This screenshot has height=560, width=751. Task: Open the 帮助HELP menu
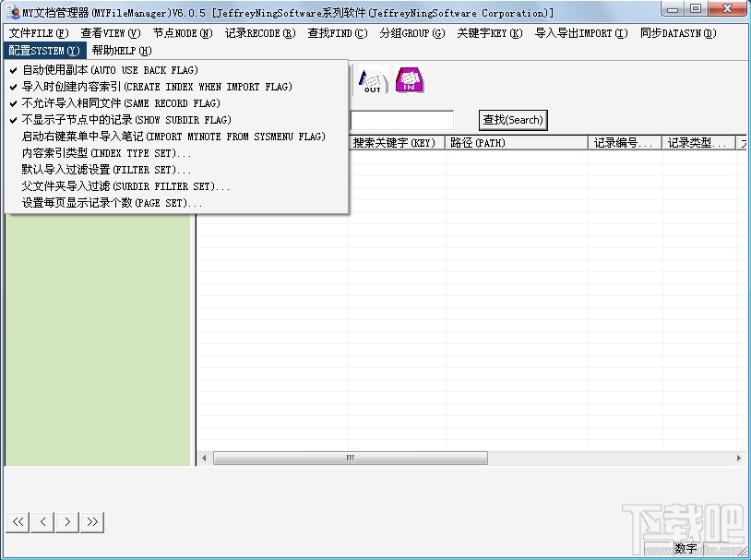coord(120,51)
